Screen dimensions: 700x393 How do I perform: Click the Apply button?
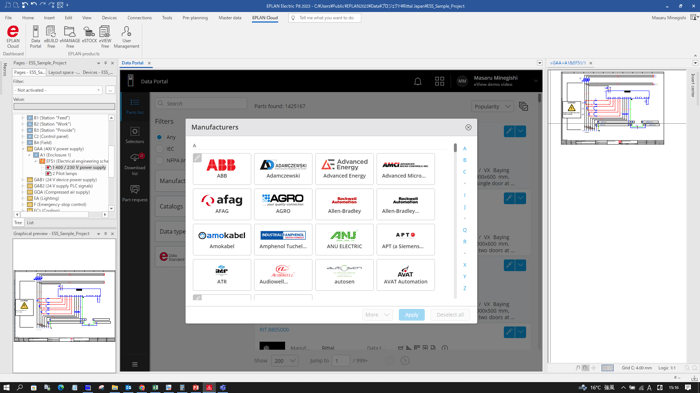(x=412, y=315)
